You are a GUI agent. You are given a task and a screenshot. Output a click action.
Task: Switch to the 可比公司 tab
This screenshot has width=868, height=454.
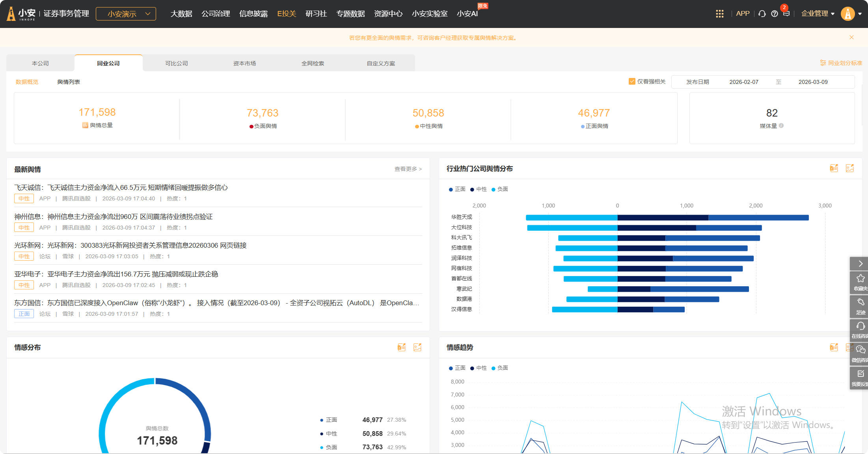(176, 63)
